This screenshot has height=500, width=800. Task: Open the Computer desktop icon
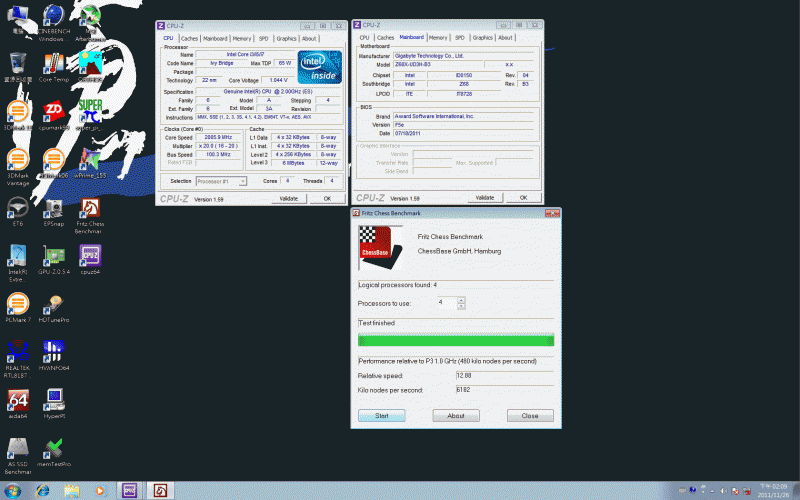[18, 19]
